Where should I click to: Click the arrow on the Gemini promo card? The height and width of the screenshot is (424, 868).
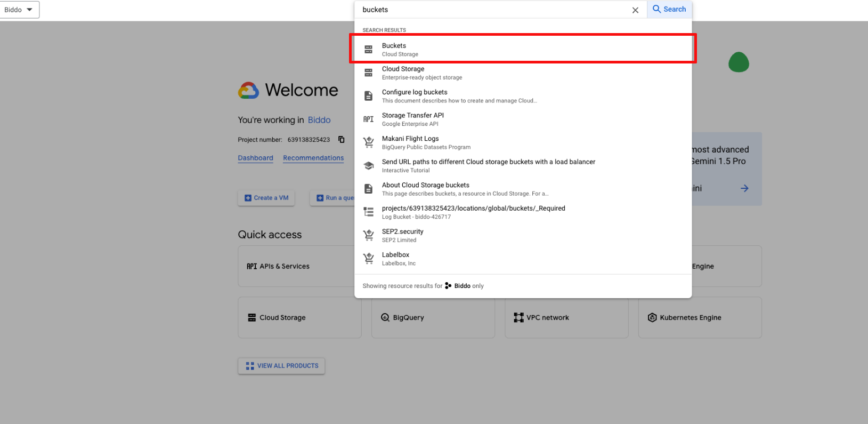click(x=744, y=188)
